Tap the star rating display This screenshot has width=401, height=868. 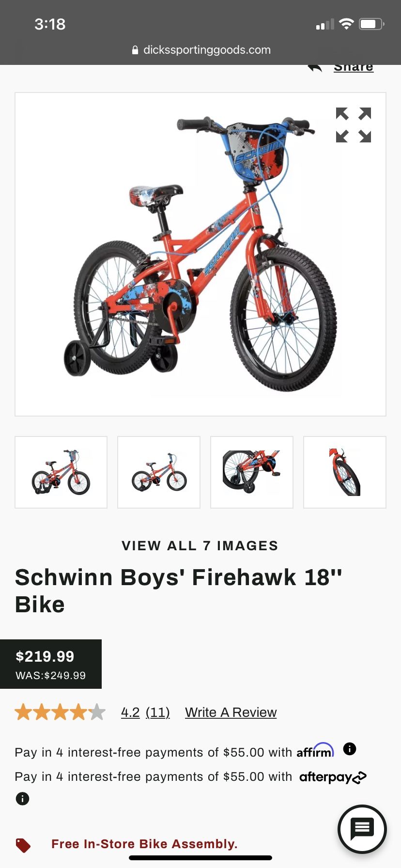pyautogui.click(x=60, y=712)
